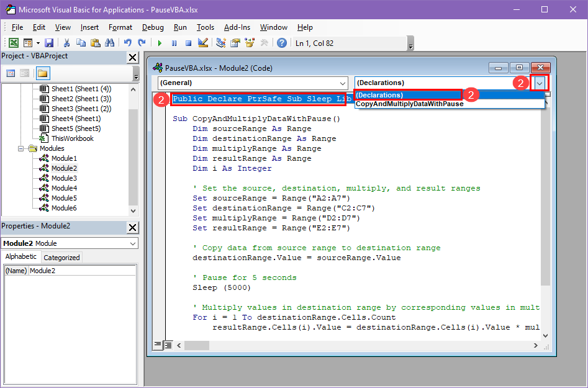The width and height of the screenshot is (588, 388).
Task: Select Sheet5 (Sheet5) in project tree
Action: (x=76, y=129)
